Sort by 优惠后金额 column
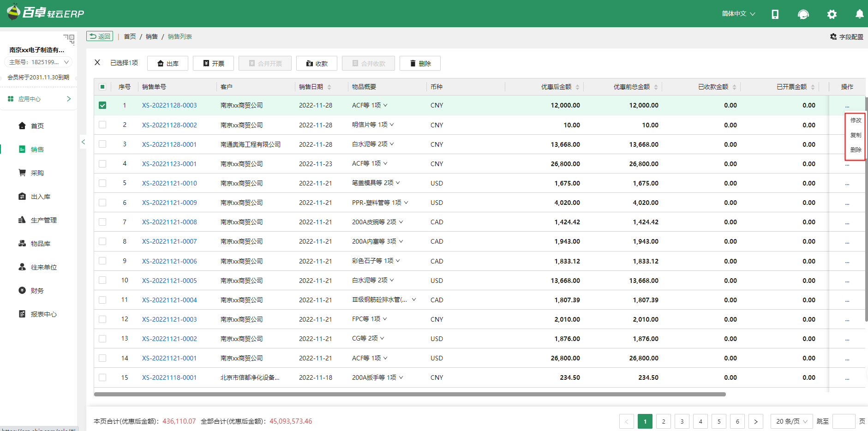 click(x=577, y=87)
